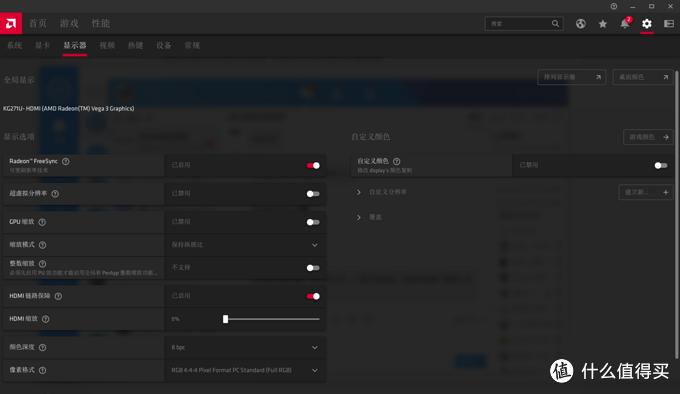Disable the Radeon FreeSync toggle

pyautogui.click(x=313, y=166)
